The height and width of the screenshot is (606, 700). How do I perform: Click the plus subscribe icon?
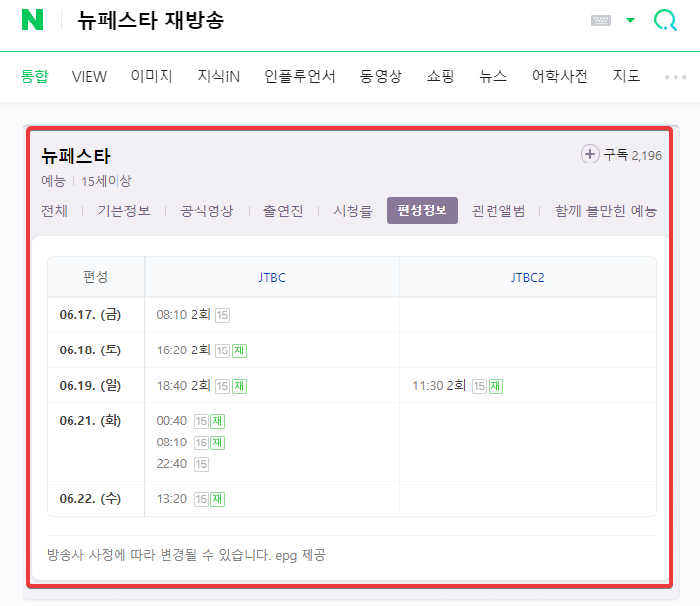tap(589, 154)
